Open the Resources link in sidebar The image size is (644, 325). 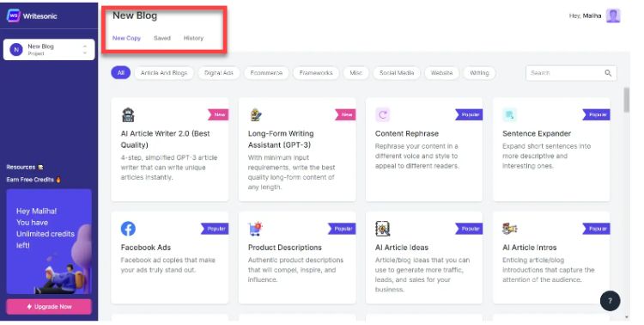tap(25, 167)
